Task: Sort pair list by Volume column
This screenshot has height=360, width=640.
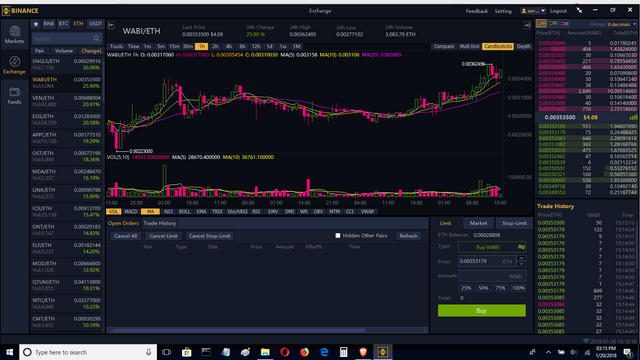Action: (64, 51)
